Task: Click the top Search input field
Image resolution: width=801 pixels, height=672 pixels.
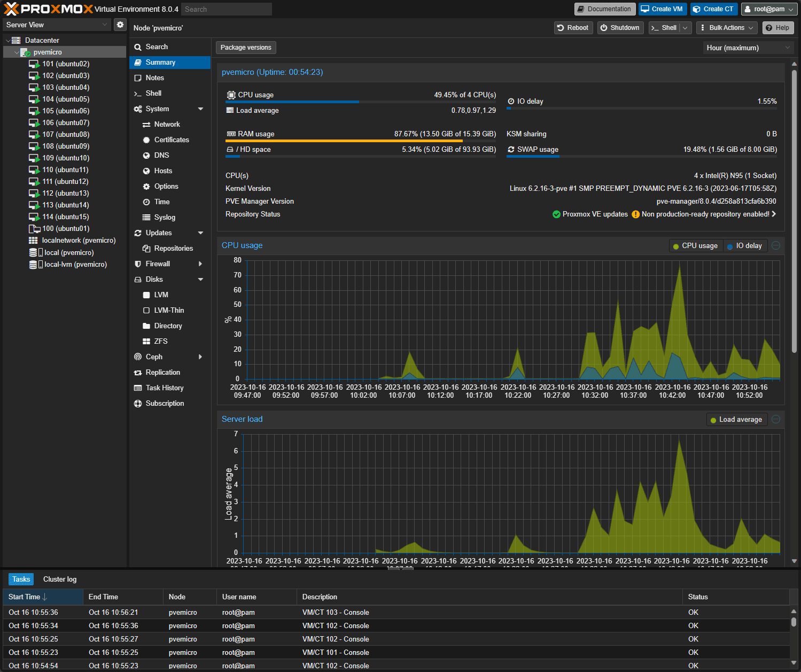Action: (226, 9)
